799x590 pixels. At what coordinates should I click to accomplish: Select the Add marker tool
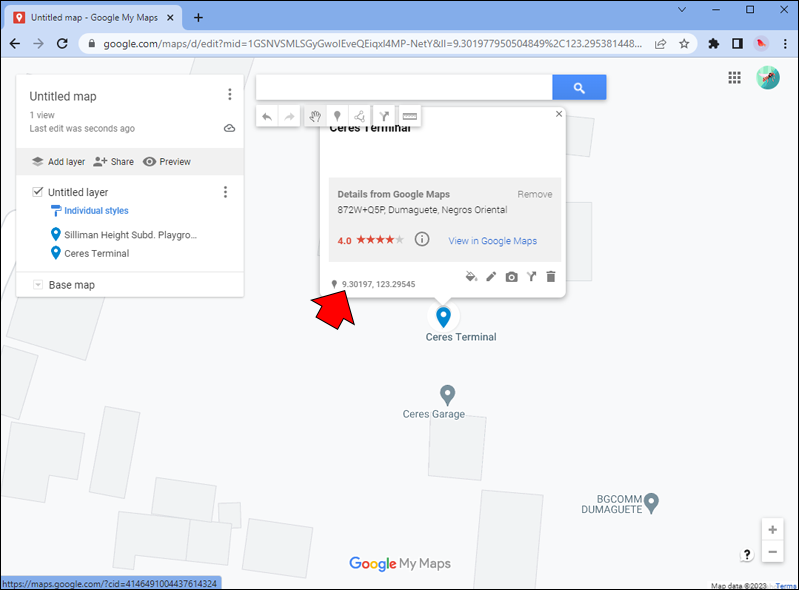point(337,117)
